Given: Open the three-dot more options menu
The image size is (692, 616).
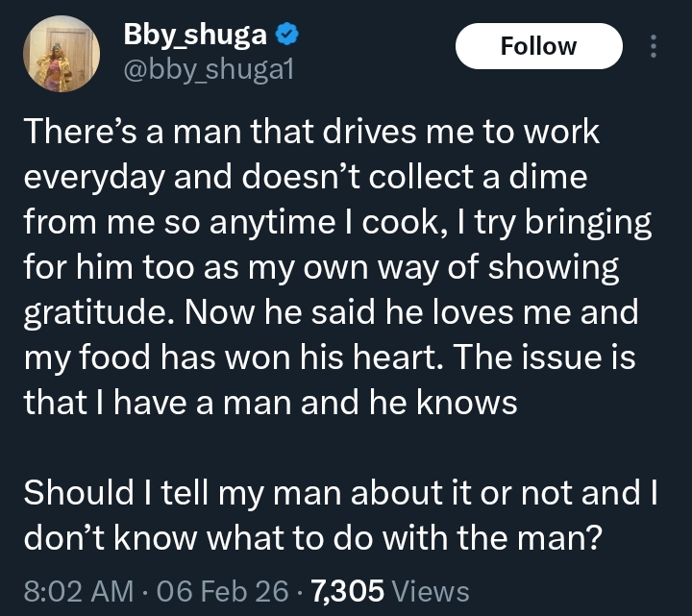Looking at the screenshot, I should coord(655,46).
